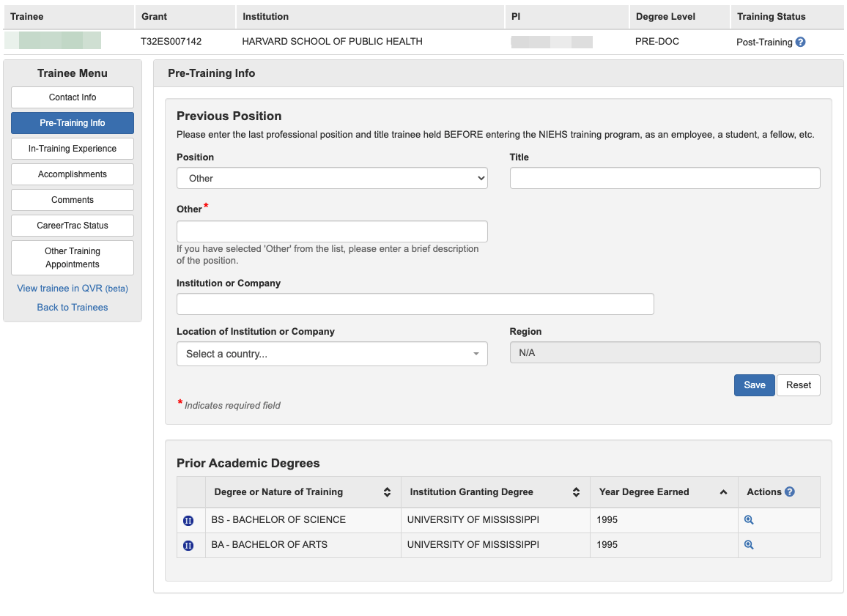Click the Institution or Company field
The image size is (847, 616).
coord(415,304)
